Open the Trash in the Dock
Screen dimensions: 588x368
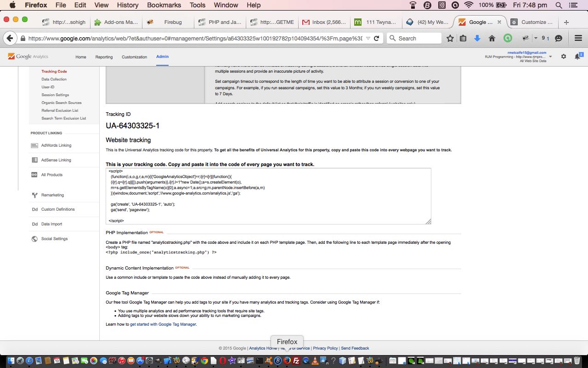pyautogui.click(x=577, y=361)
